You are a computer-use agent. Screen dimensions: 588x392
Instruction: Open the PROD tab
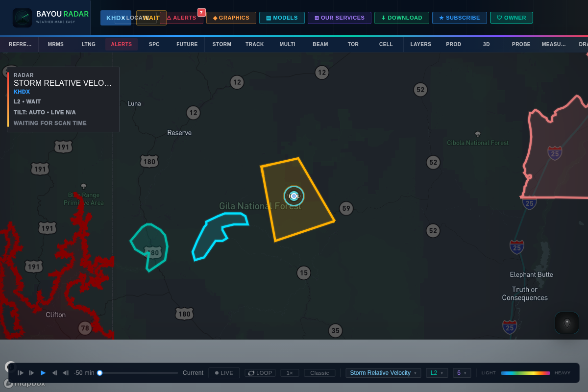pos(454,44)
